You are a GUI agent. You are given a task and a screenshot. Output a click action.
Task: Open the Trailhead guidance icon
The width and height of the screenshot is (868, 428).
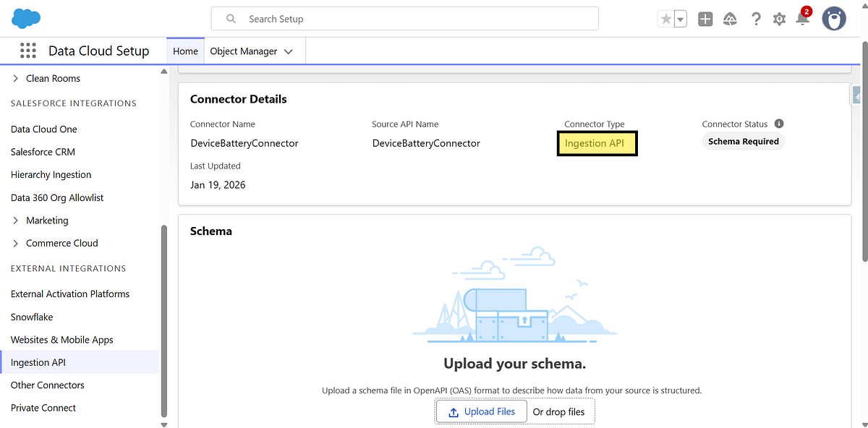coord(730,20)
